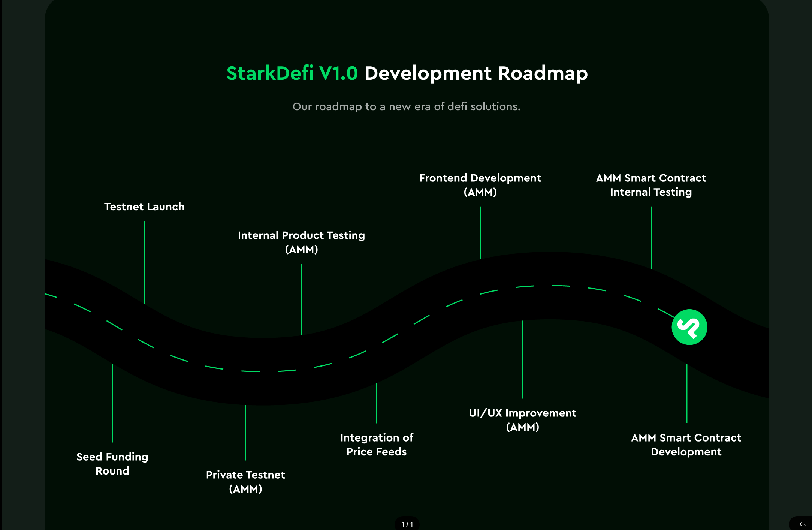Click the connector line above Seed Funding Round
812x530 pixels.
(x=112, y=403)
